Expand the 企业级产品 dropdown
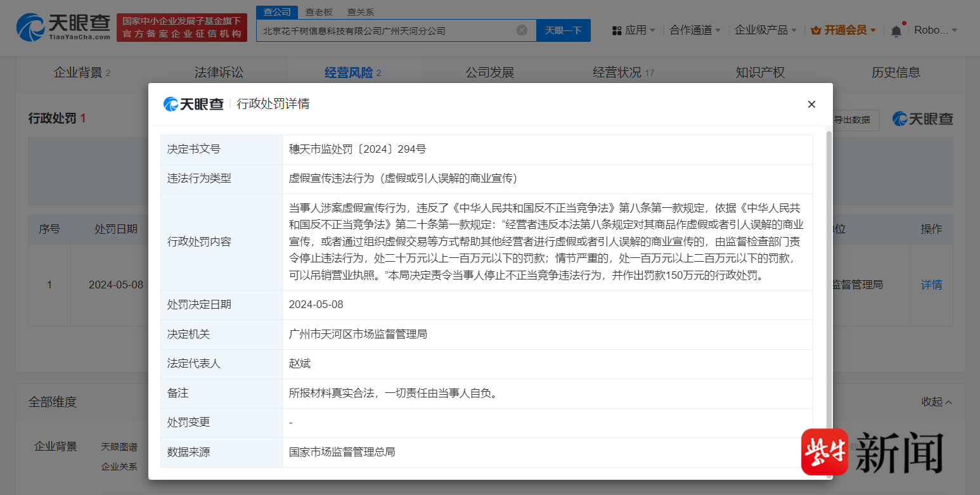Viewport: 980px width, 495px height. tap(766, 30)
